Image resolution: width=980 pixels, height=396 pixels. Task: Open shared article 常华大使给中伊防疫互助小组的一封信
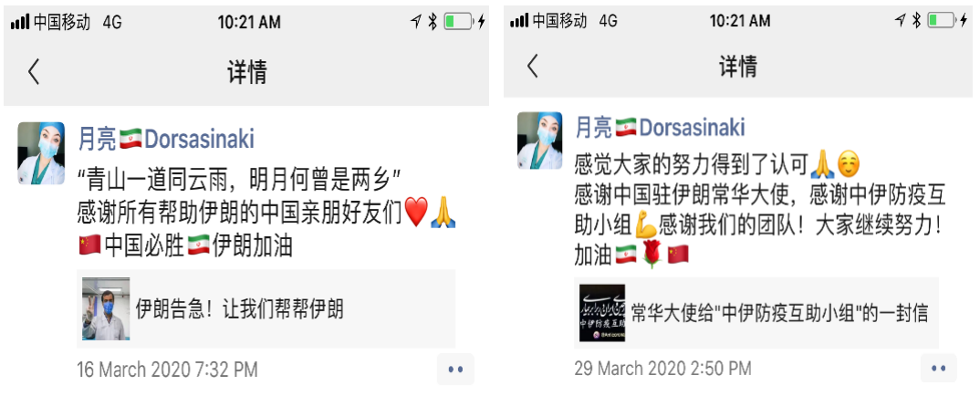(756, 313)
